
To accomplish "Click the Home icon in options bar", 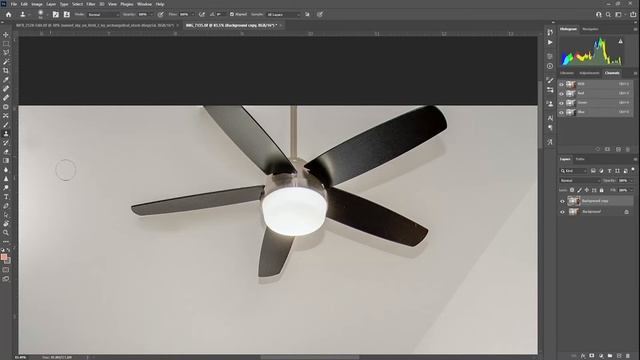I will point(9,14).
